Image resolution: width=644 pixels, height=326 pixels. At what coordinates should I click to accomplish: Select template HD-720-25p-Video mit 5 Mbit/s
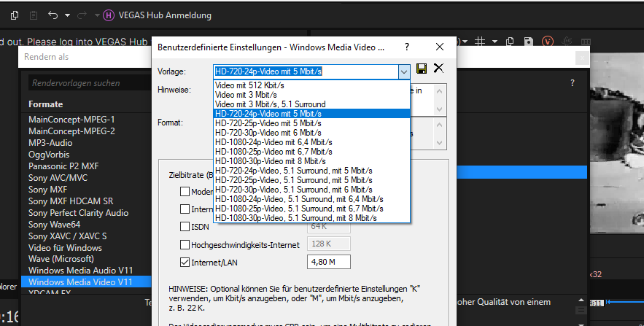311,123
